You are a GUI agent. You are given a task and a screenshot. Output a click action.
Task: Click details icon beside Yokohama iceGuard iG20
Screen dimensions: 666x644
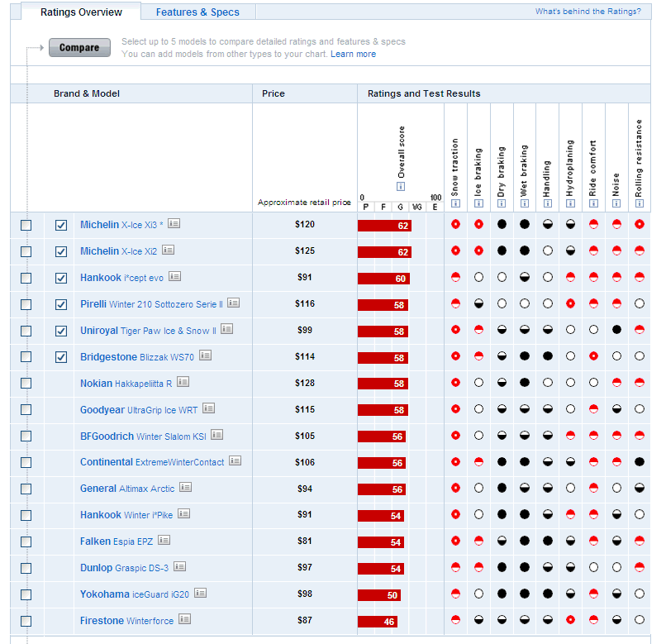pos(200,593)
